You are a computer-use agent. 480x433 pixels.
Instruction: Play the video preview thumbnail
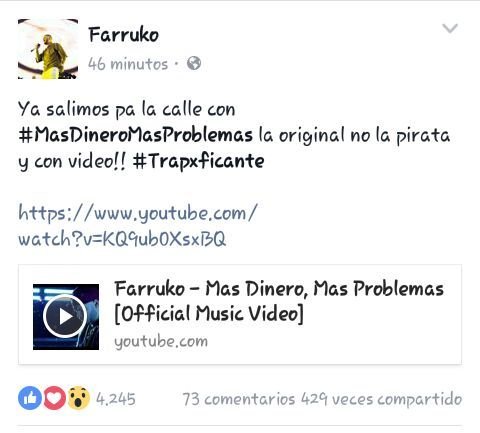click(66, 317)
